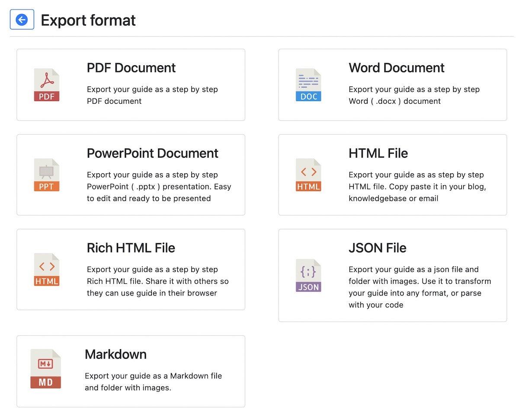Viewport: 519px width, 420px height.
Task: Pick the PowerPoint Document heading
Action: [x=152, y=153]
